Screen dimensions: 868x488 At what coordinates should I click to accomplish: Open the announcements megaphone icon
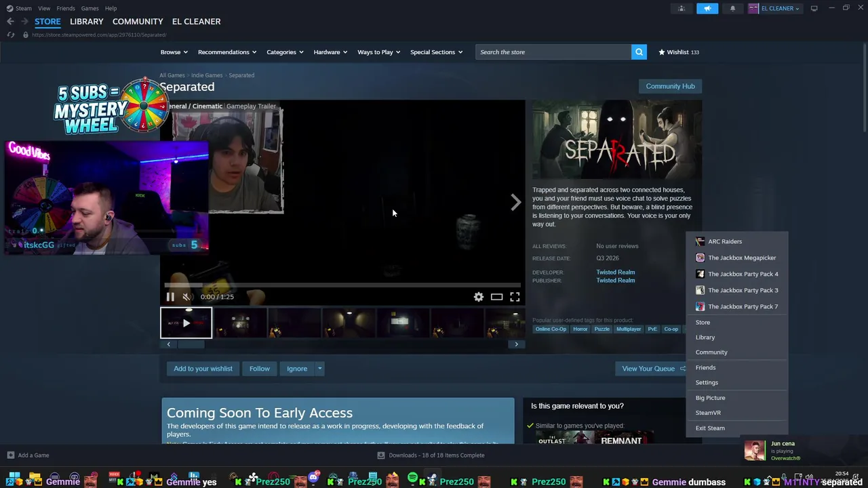point(707,8)
